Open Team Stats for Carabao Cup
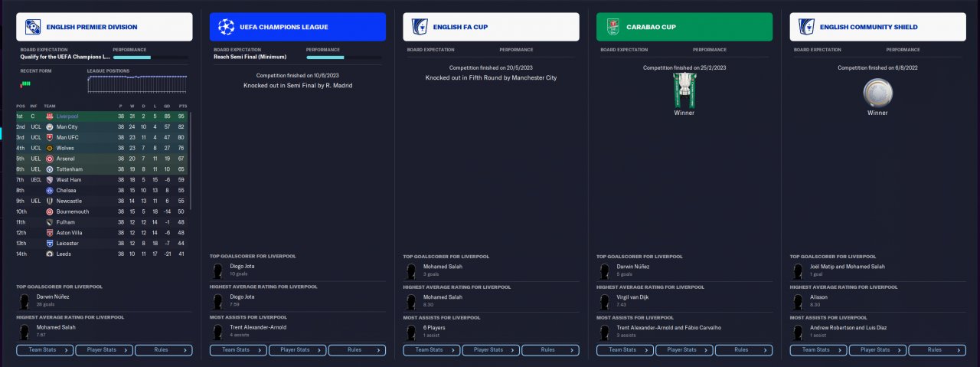Viewport: 980px width, 367px height. point(626,350)
